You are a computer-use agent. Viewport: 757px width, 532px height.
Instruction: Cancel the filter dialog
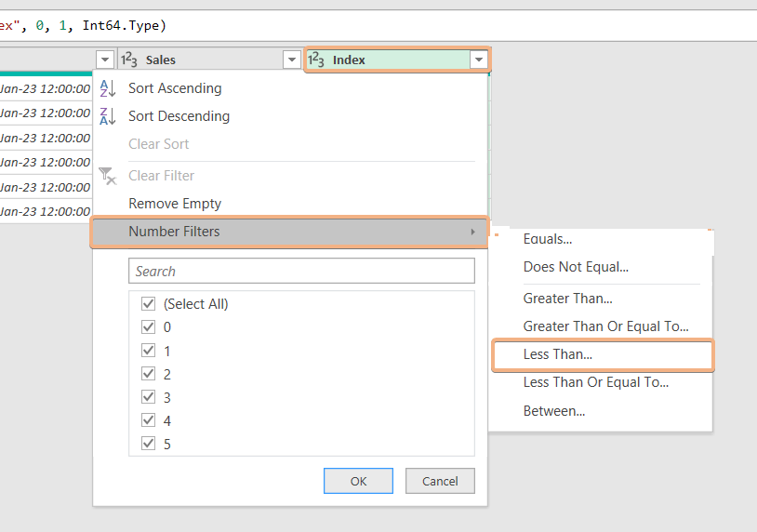point(440,481)
